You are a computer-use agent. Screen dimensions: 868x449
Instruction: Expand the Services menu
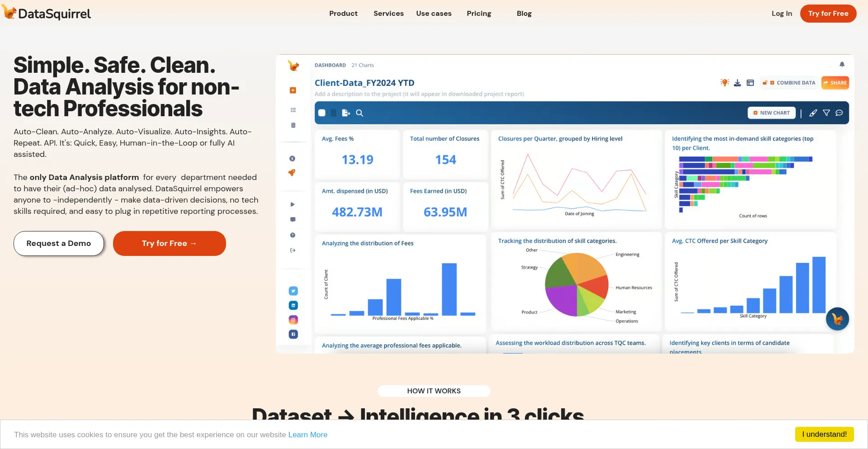388,13
